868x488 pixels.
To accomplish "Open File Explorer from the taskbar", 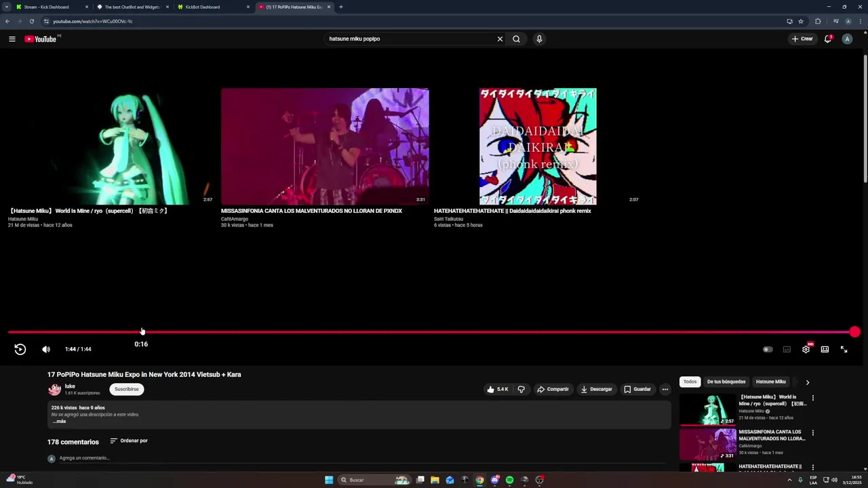I will [435, 480].
